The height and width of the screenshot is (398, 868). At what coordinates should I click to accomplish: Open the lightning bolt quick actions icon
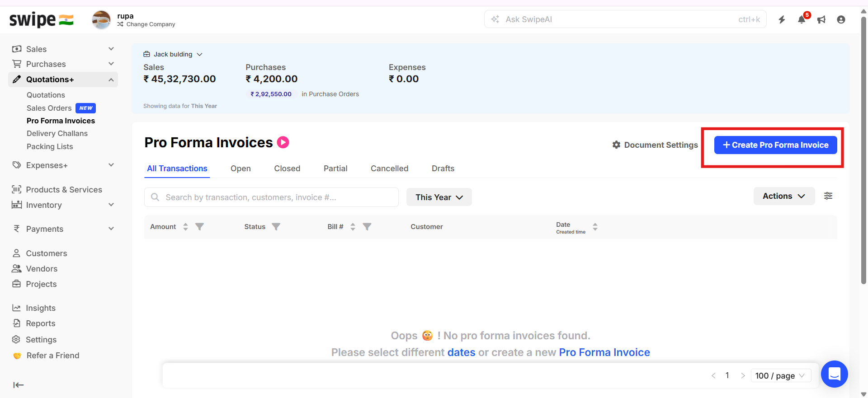click(782, 19)
